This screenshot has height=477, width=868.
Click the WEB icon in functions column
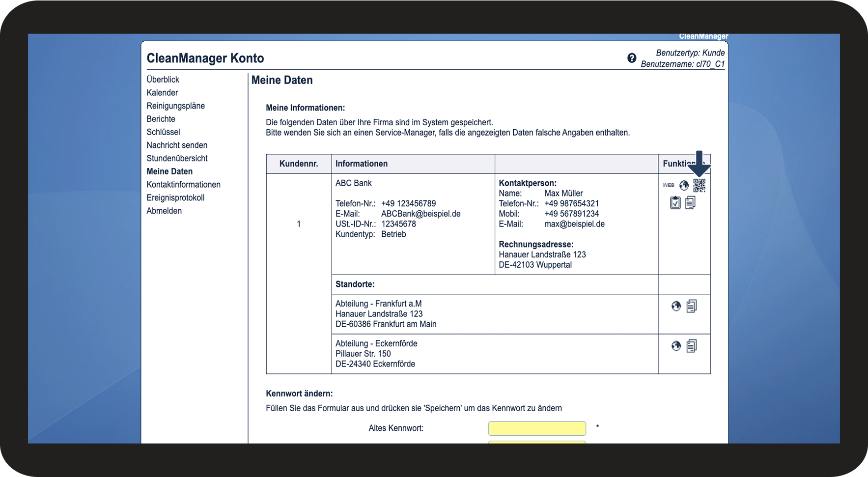[668, 185]
